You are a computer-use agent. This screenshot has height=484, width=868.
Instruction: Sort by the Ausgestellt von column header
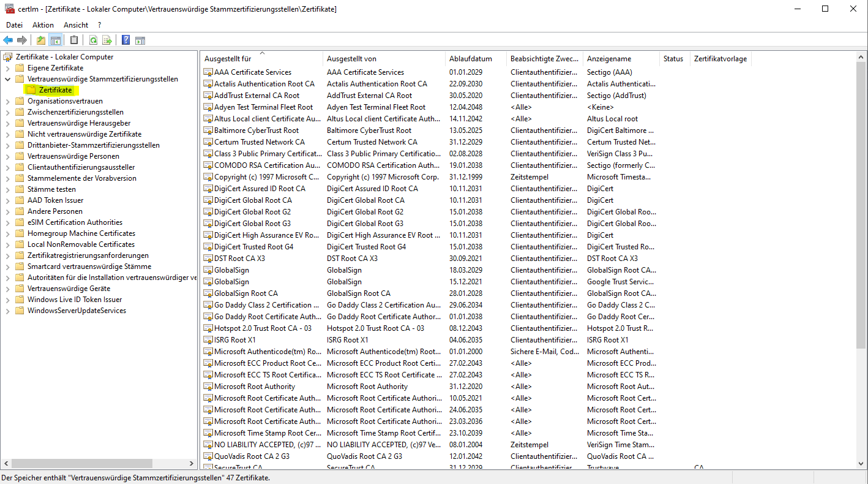(x=384, y=59)
